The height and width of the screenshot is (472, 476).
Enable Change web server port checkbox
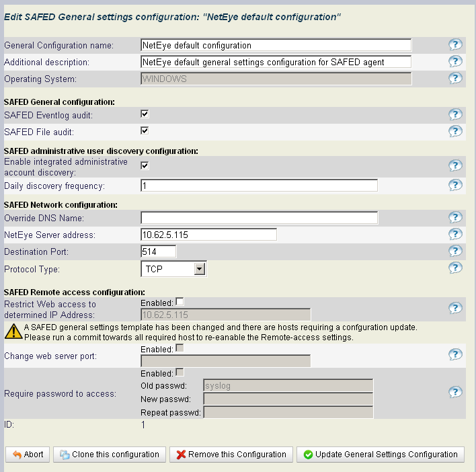tap(180, 348)
